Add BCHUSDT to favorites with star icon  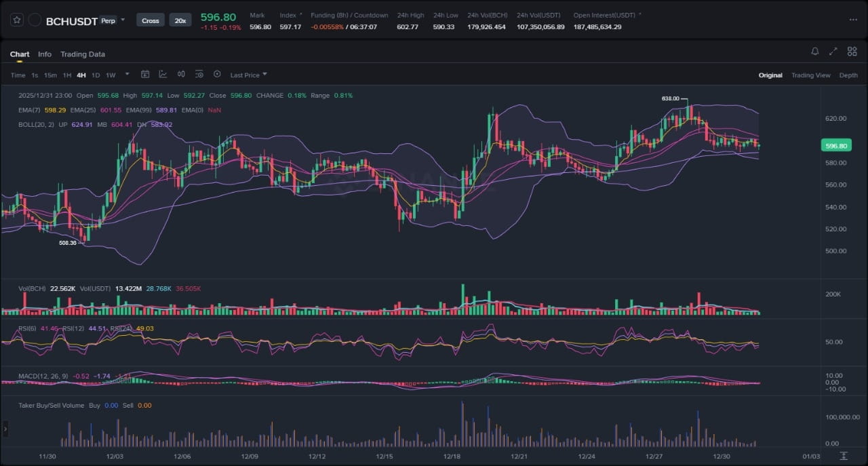[17, 20]
